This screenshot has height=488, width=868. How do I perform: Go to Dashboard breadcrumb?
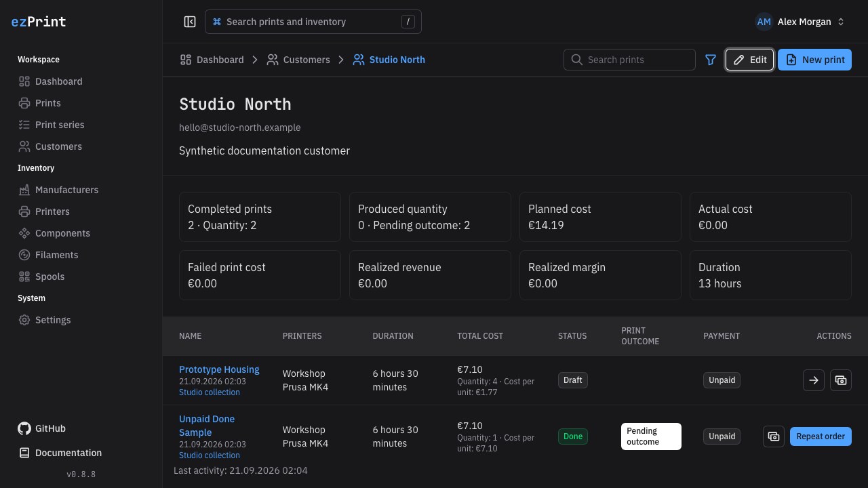[x=212, y=60]
